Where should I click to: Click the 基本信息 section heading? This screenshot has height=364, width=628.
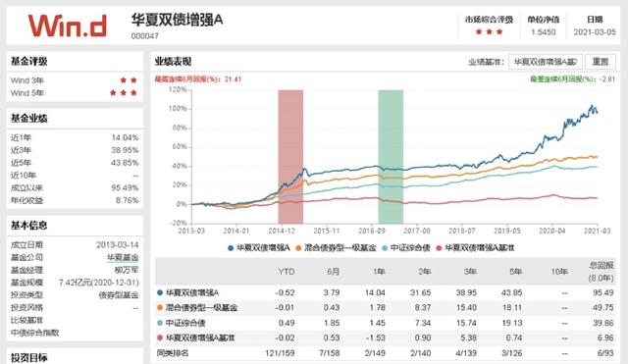point(28,225)
